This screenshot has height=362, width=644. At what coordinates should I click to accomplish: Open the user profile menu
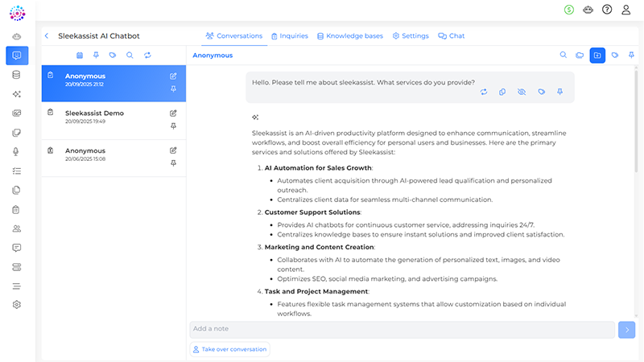point(626,10)
